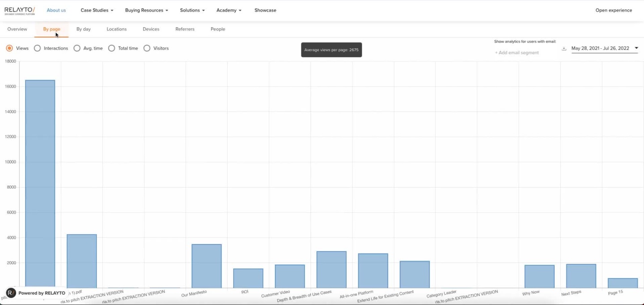Open the Showcase page link
This screenshot has width=644, height=305.
(x=265, y=10)
